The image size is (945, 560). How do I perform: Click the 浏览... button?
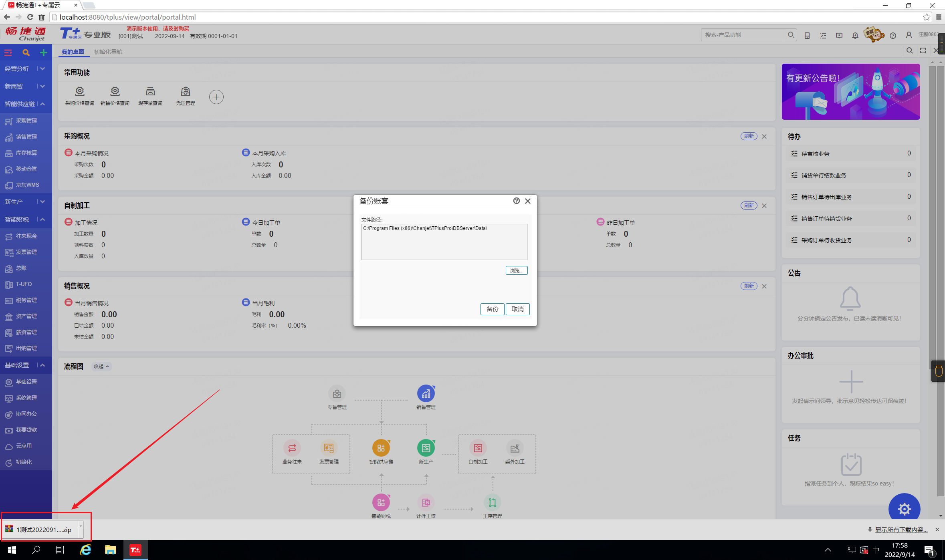[x=516, y=271]
